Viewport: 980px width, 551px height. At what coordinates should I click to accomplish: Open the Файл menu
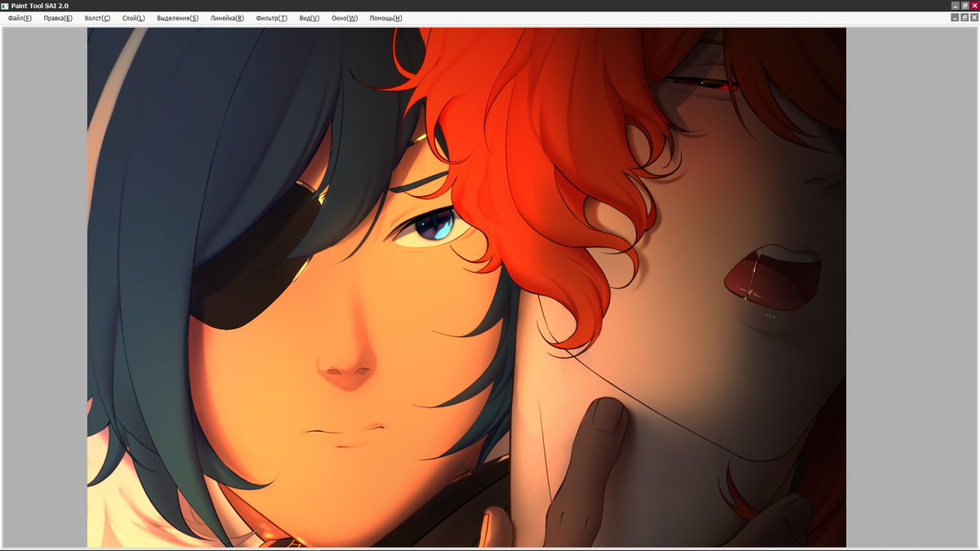click(x=20, y=18)
